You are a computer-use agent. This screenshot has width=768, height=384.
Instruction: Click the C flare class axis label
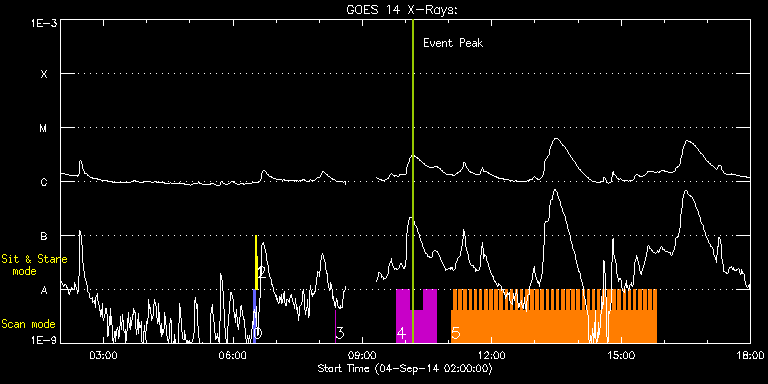[44, 182]
